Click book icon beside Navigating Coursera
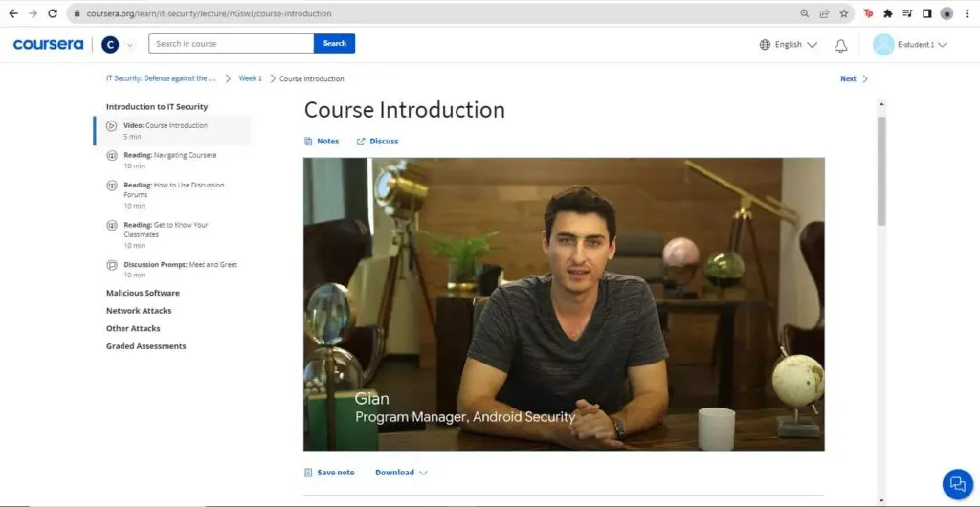Screen dimensions: 980x507 click(111, 156)
